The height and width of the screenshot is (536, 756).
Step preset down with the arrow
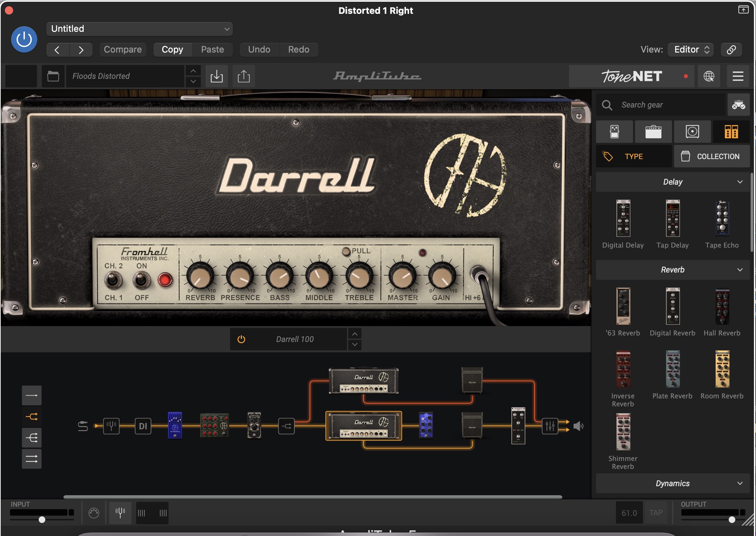click(193, 82)
